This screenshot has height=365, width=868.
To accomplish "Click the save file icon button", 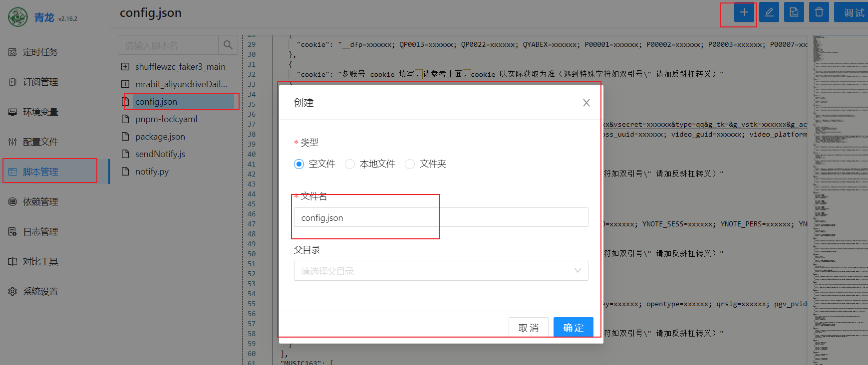I will [x=794, y=12].
